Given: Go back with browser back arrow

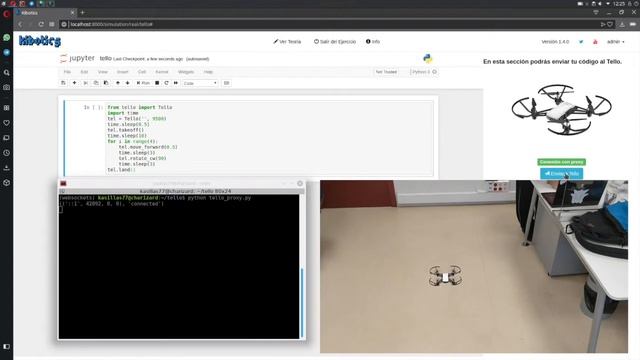Looking at the screenshot, I should pos(20,24).
